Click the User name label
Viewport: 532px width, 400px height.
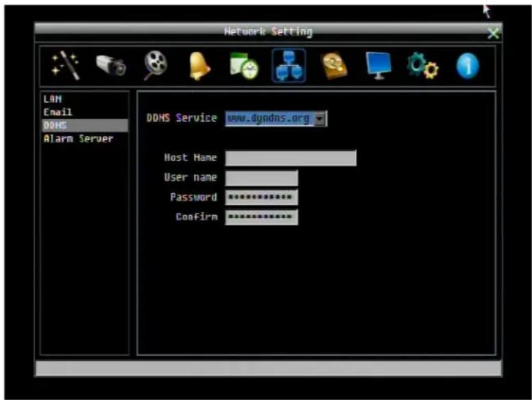pos(191,177)
